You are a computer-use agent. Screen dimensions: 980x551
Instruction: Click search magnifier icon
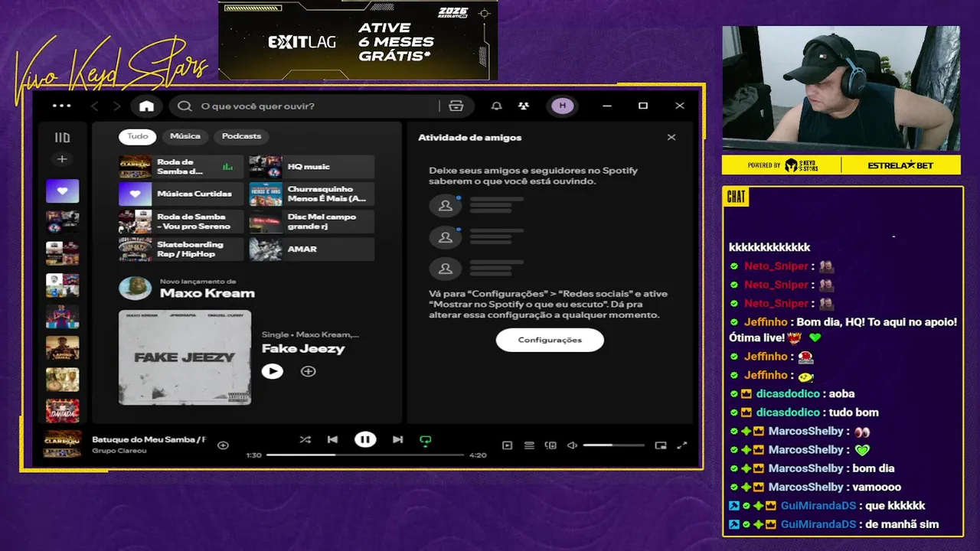tap(185, 106)
